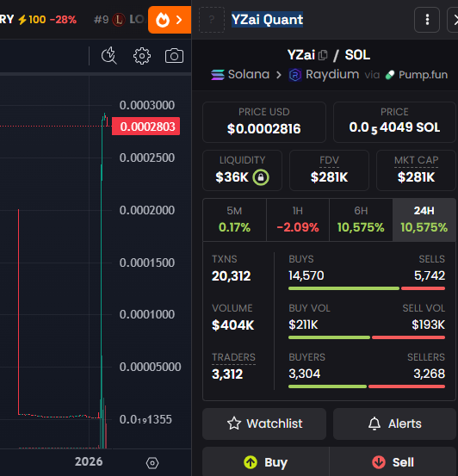Viewport: 458px width, 476px height.
Task: Click the Raydium DEX logo
Action: 295,75
